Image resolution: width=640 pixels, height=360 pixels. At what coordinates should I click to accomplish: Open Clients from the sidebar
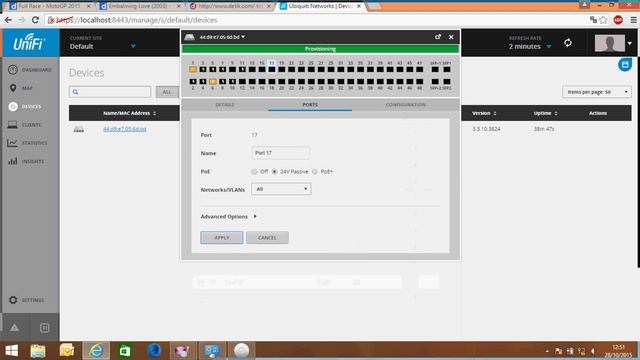coord(25,125)
